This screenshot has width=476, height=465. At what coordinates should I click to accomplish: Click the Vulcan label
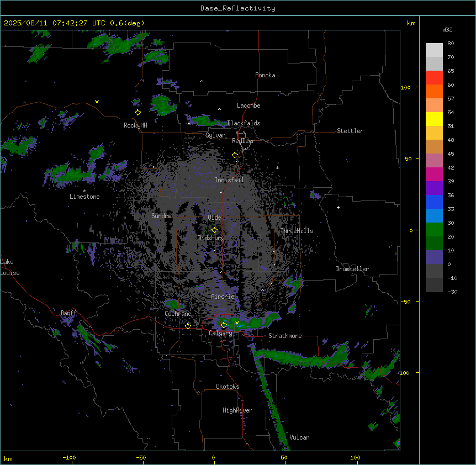tap(299, 437)
